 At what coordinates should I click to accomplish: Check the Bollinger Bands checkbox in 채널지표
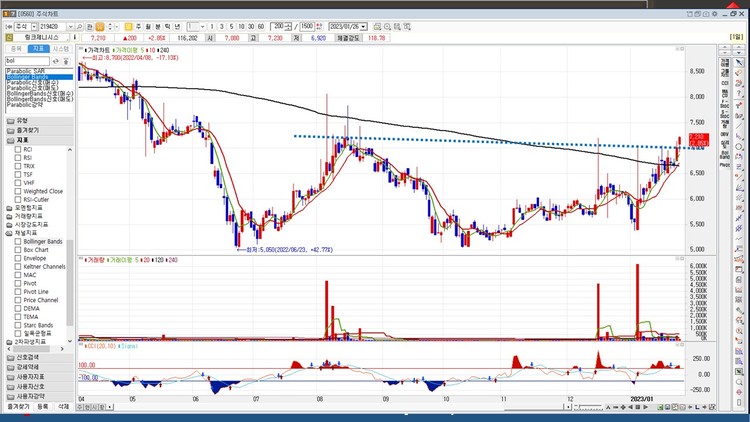18,242
